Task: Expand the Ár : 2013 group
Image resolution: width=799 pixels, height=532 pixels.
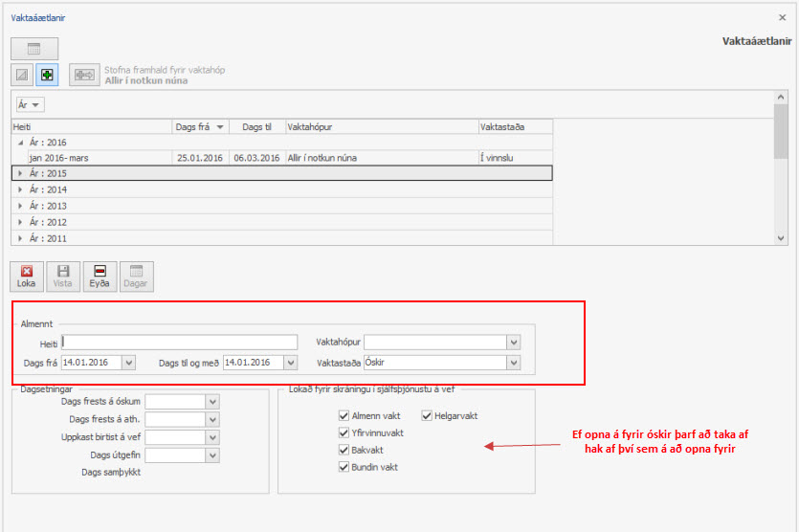Action: [20, 206]
